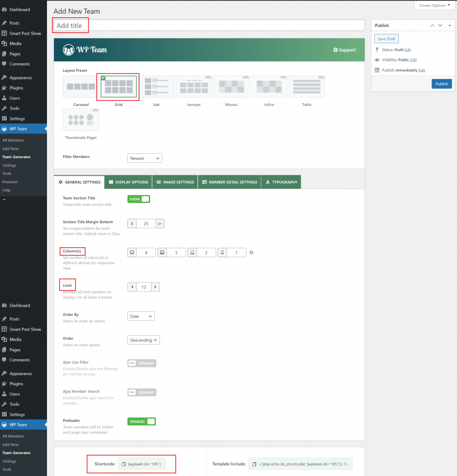Click the laptop icon in the Column(s) row

click(x=162, y=252)
